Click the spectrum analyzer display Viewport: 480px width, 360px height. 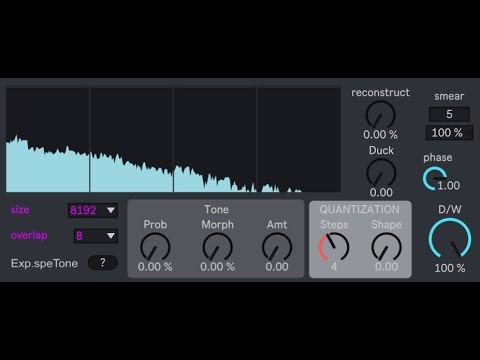tap(173, 140)
